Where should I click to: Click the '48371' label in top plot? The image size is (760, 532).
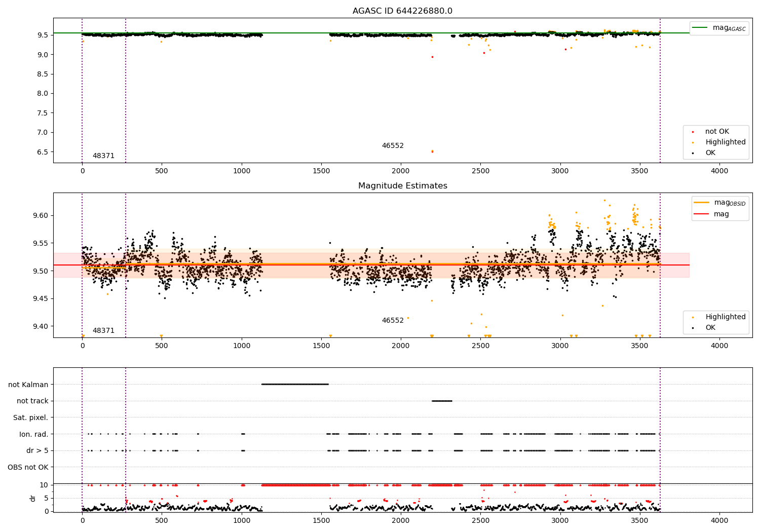coord(103,156)
